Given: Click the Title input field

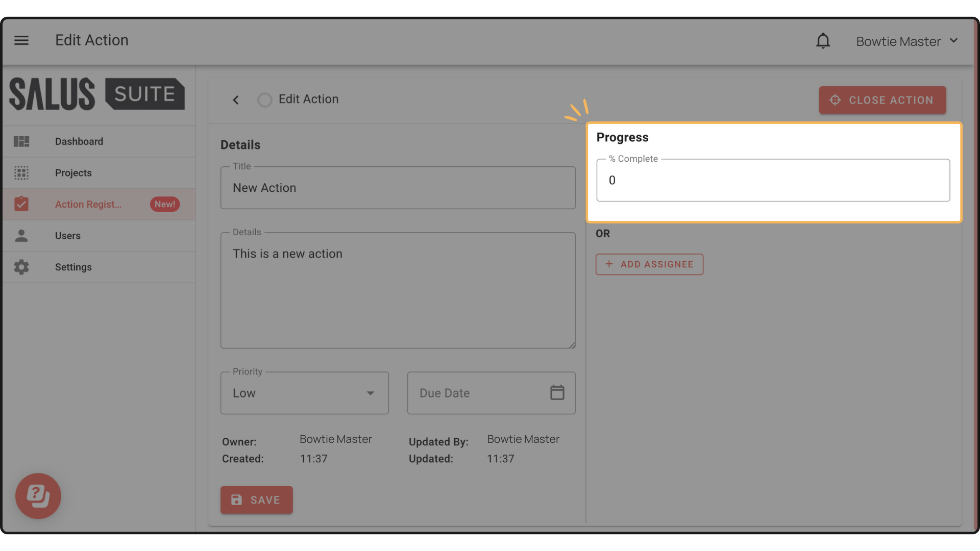Looking at the screenshot, I should 398,188.
